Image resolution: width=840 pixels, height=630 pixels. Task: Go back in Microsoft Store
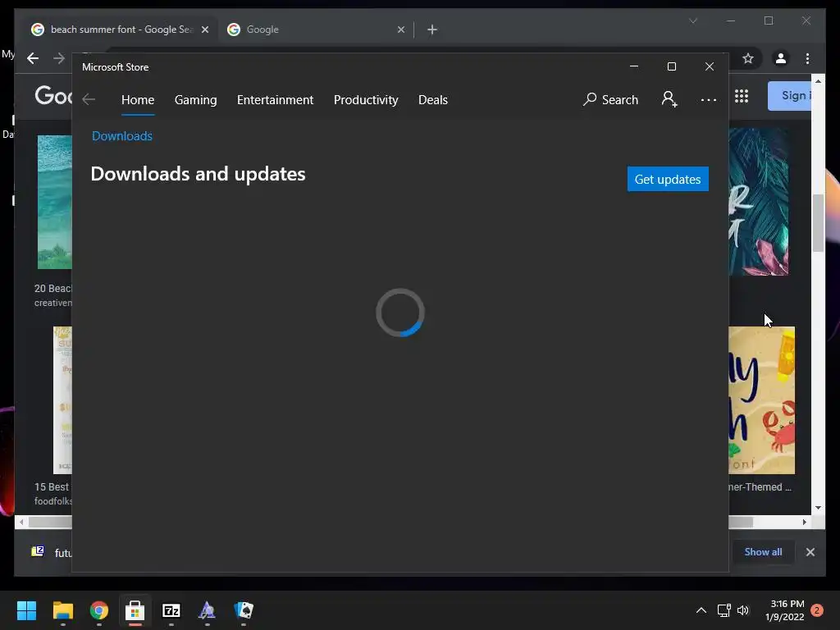click(89, 99)
